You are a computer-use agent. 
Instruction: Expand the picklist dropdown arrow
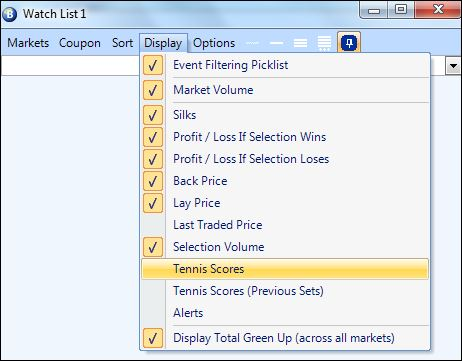point(453,66)
